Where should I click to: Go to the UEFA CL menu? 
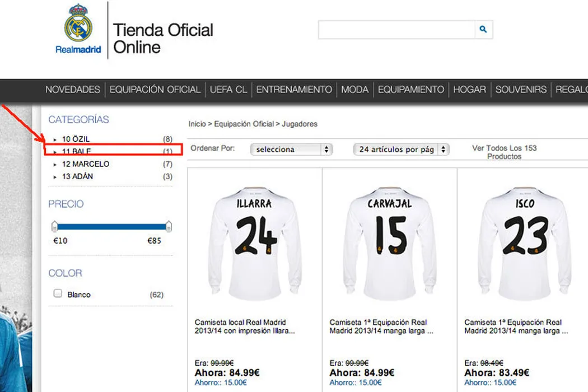(228, 90)
